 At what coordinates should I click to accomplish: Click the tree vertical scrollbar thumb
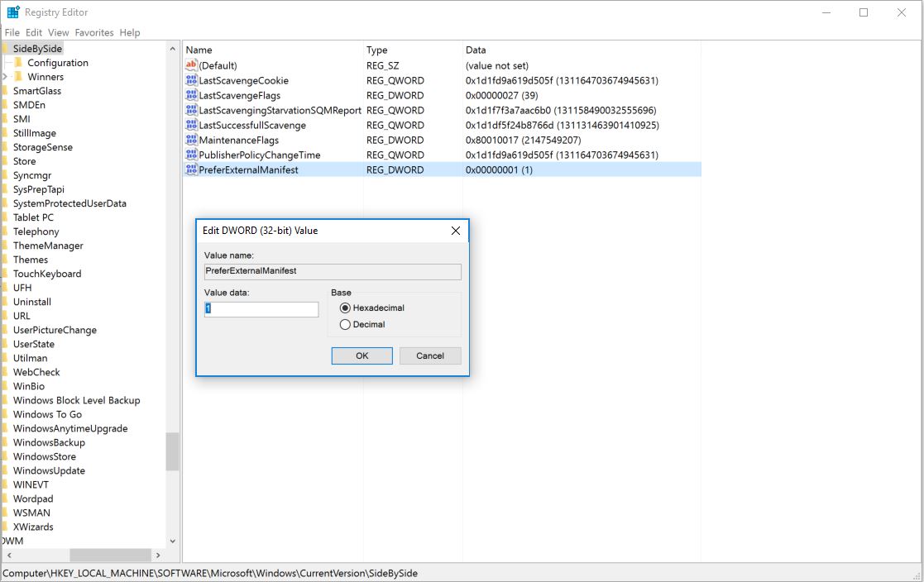point(172,452)
